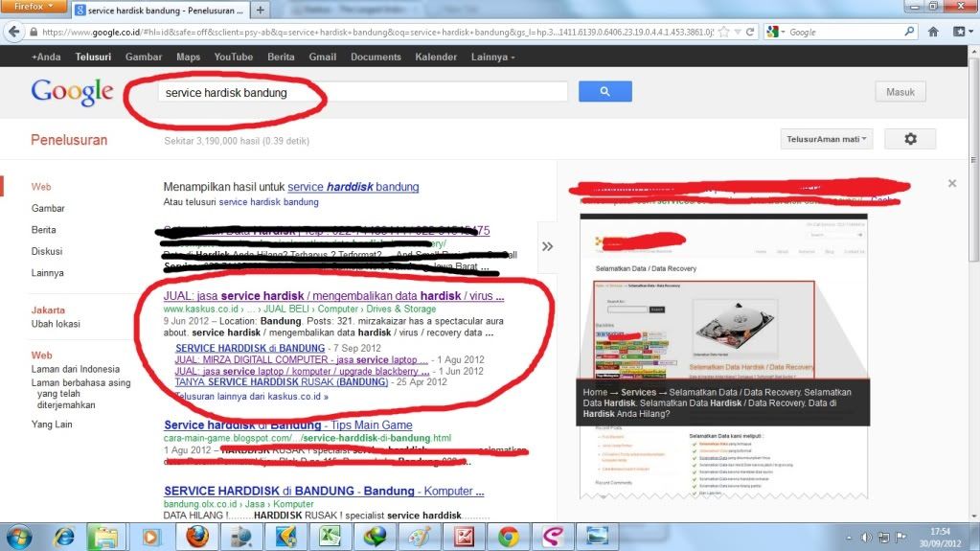Open the Tips Main Game result
Screen dimensions: 980x551
288,425
